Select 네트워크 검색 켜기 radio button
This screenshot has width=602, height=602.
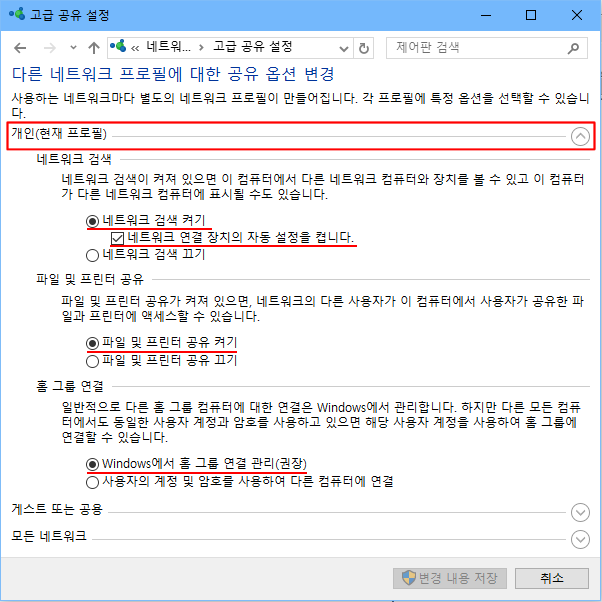(x=93, y=220)
